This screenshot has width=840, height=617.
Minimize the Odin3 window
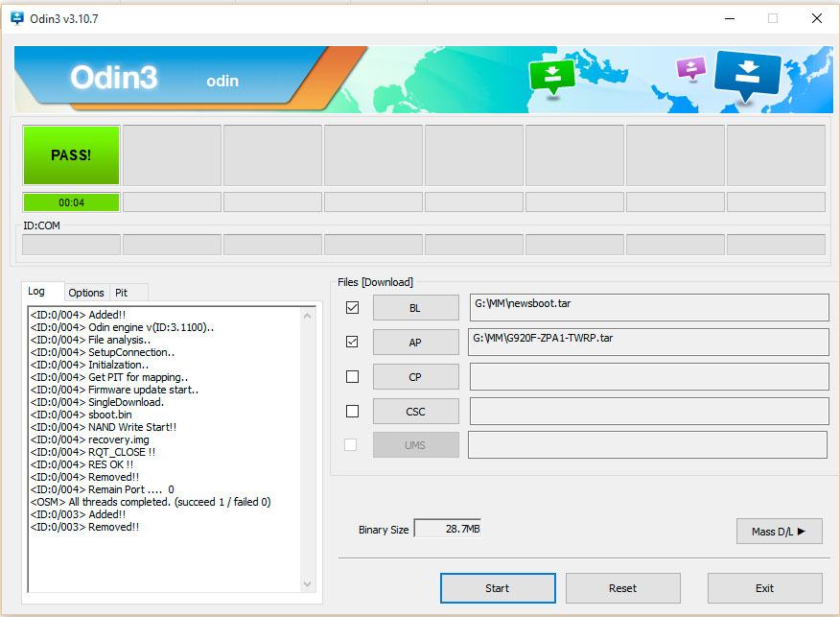[730, 19]
